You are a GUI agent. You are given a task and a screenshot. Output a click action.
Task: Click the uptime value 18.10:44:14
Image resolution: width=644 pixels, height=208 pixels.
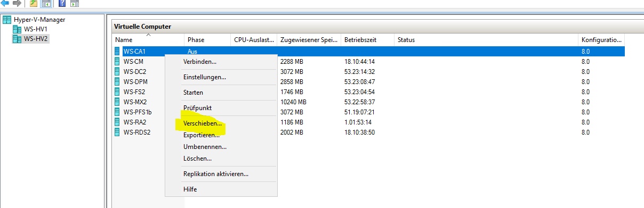[360, 62]
